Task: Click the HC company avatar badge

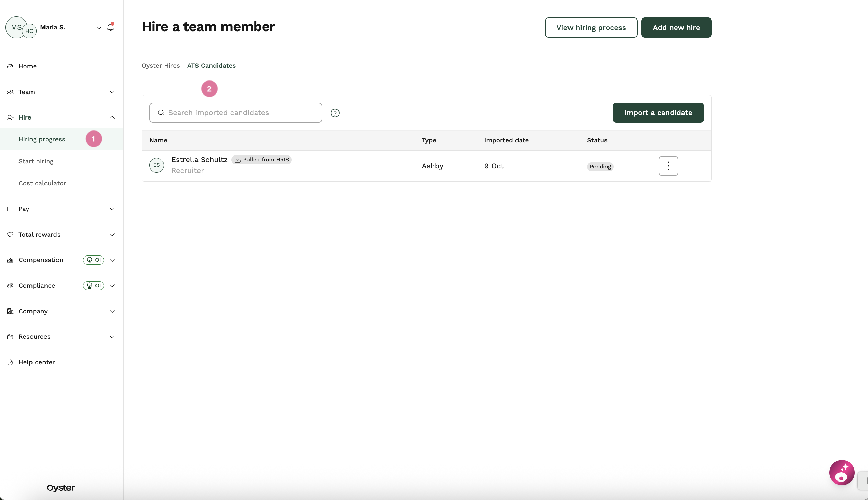Action: pos(29,31)
